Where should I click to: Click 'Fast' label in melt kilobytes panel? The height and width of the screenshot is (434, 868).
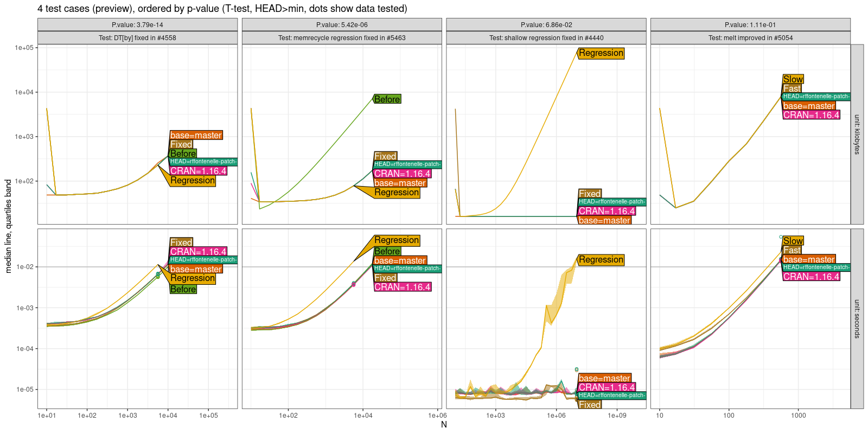(792, 88)
